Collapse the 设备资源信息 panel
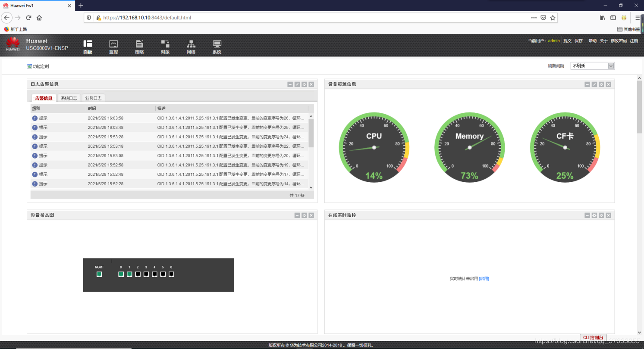The height and width of the screenshot is (349, 644). coord(587,84)
